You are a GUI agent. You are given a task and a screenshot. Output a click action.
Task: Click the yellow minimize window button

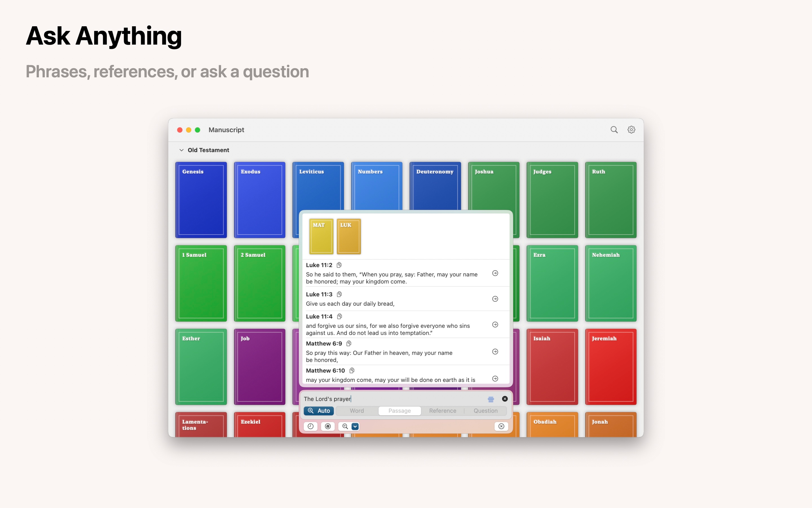click(x=189, y=130)
